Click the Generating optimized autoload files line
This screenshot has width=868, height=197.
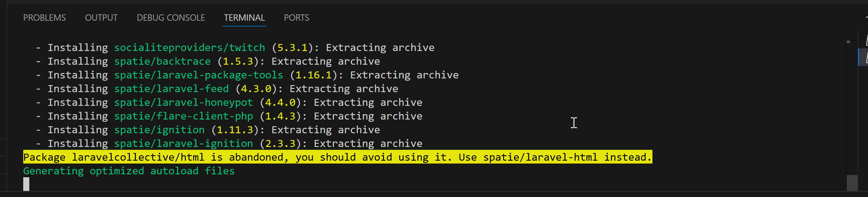[x=129, y=171]
